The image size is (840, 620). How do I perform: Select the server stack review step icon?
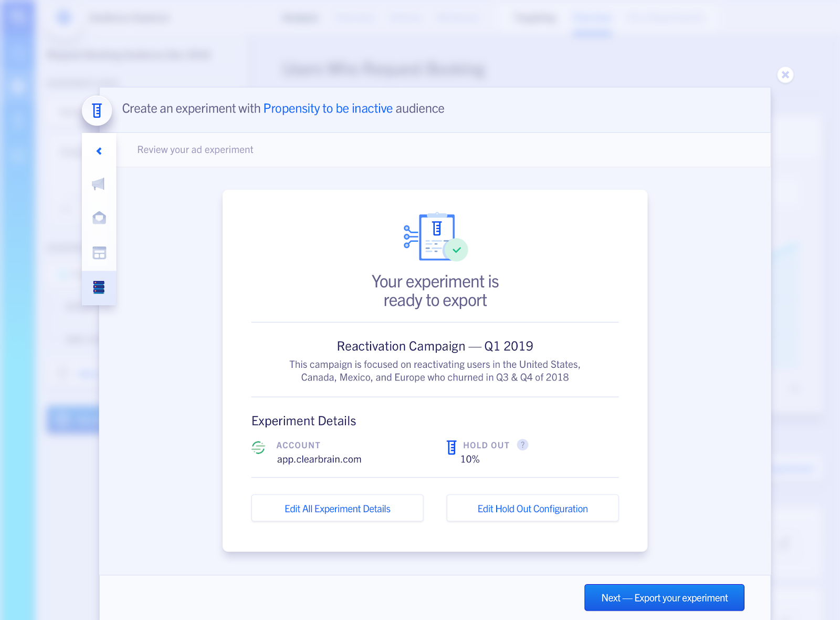[99, 287]
